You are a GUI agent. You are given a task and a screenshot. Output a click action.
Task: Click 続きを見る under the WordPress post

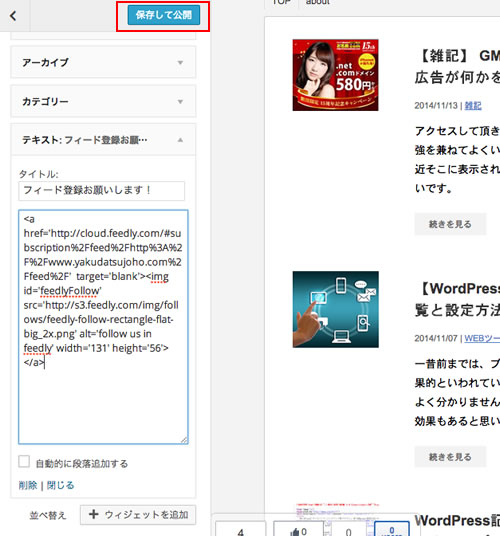click(450, 457)
